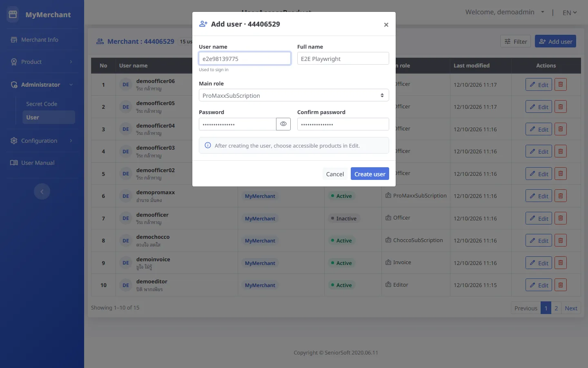This screenshot has width=588, height=368.
Task: Collapse sidebar with round arrow button
Action: [x=42, y=191]
